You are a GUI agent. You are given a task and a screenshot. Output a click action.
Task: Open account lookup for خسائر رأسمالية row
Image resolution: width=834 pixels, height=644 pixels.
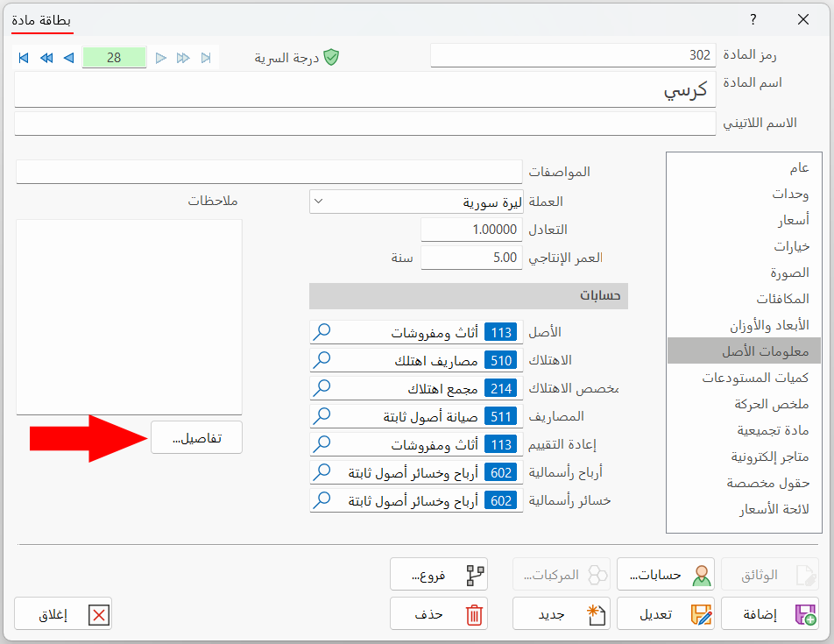click(322, 500)
